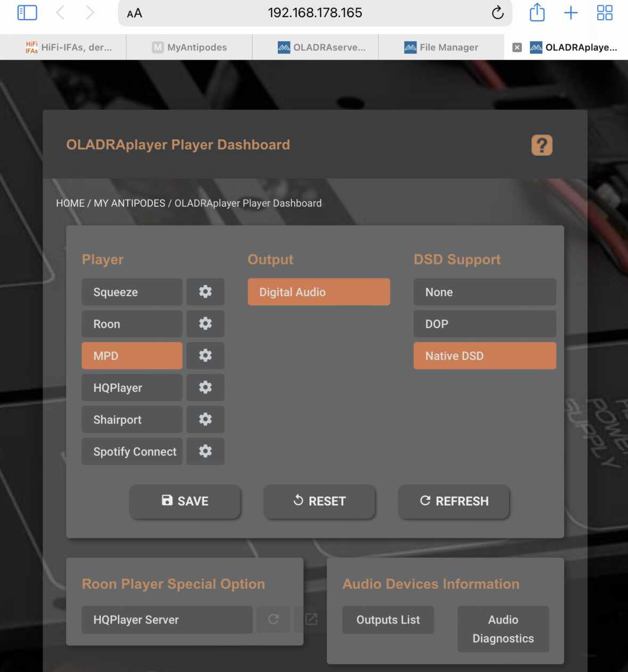Viewport: 628px width, 672px height.
Task: Open the Outputs List
Action: [x=388, y=620]
